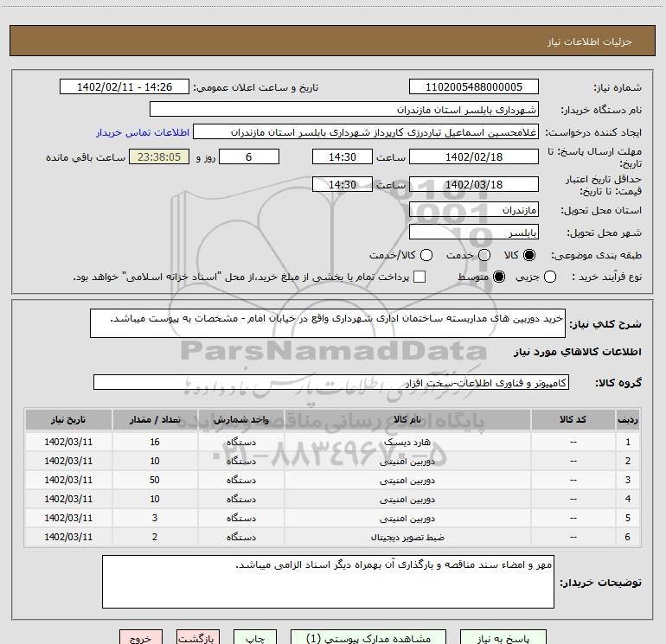
Task: Select the کالا radio button
Action: click(x=529, y=255)
